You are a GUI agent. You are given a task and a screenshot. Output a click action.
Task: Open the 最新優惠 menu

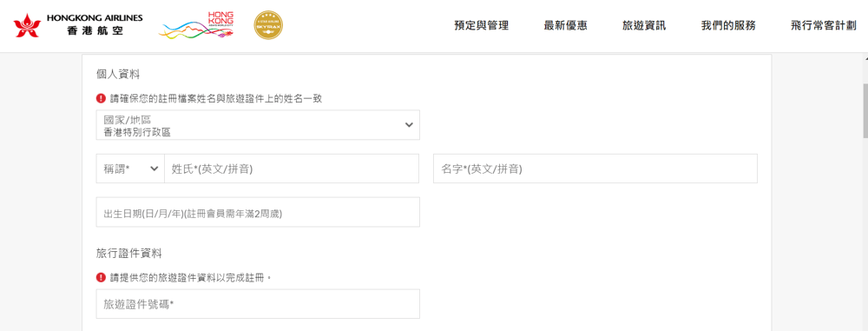coord(565,25)
